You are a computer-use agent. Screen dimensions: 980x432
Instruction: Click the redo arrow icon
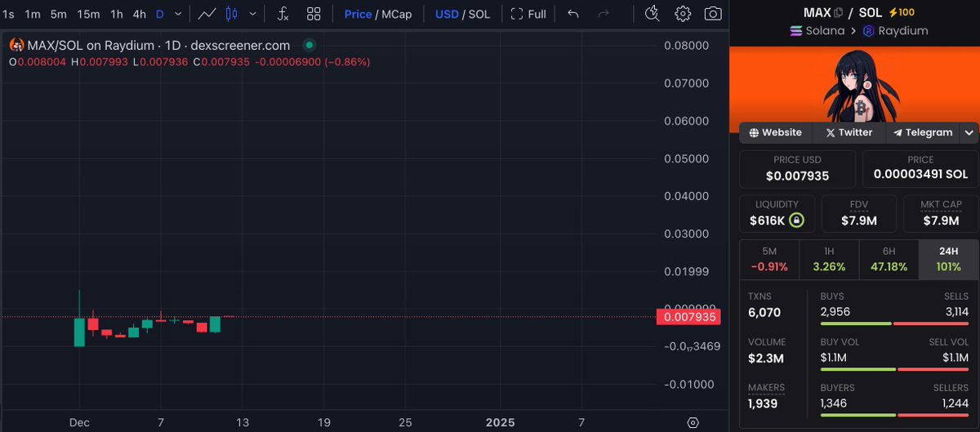(x=604, y=14)
